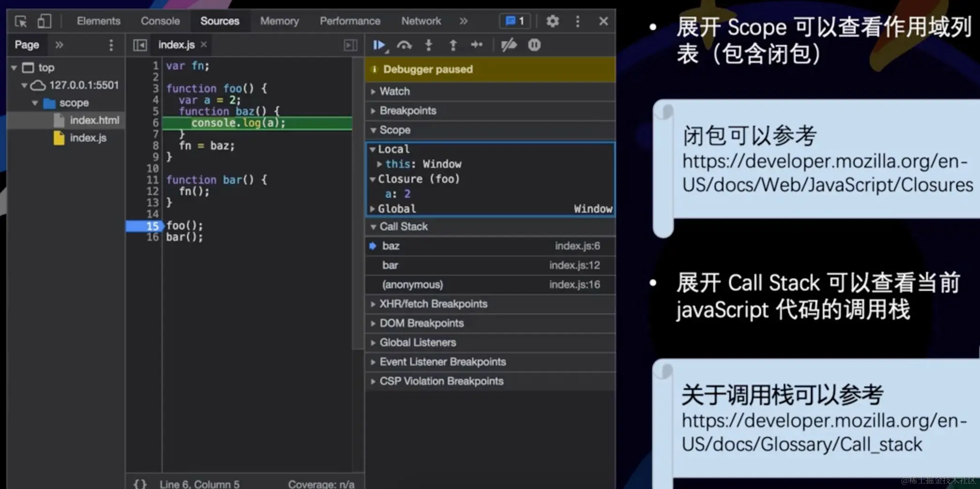Image resolution: width=980 pixels, height=489 pixels.
Task: Select the baz call stack frame
Action: [x=490, y=246]
